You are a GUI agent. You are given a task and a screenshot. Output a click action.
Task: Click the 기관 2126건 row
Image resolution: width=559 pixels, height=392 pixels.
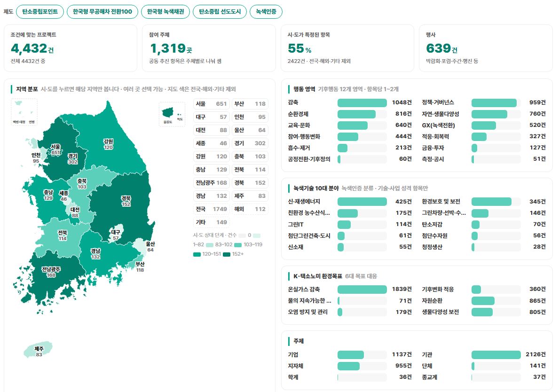coord(484,354)
